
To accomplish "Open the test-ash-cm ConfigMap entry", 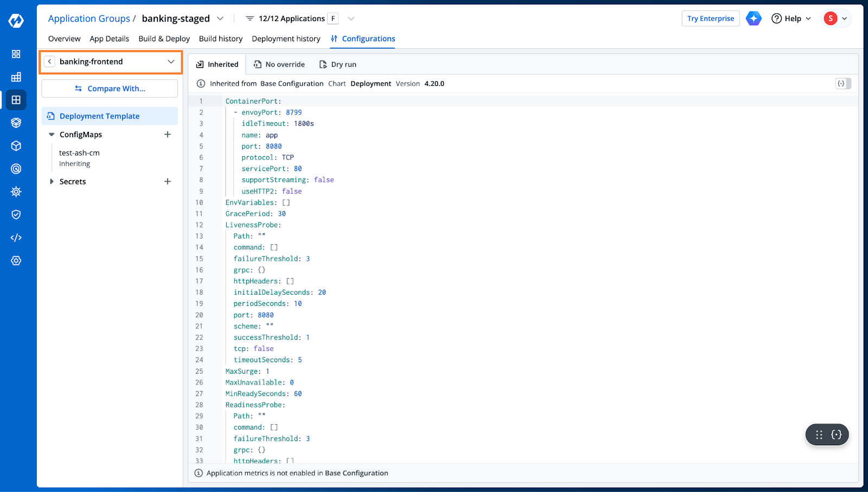I will 79,158.
